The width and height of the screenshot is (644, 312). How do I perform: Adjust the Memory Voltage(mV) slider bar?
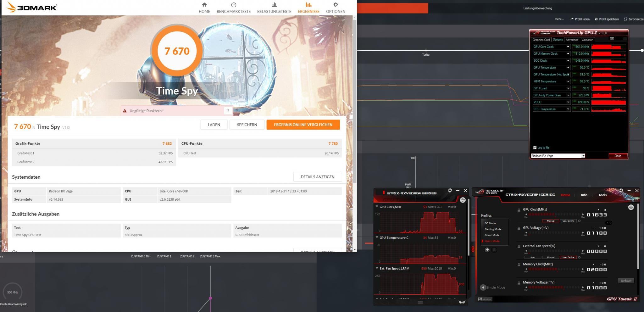(x=554, y=287)
